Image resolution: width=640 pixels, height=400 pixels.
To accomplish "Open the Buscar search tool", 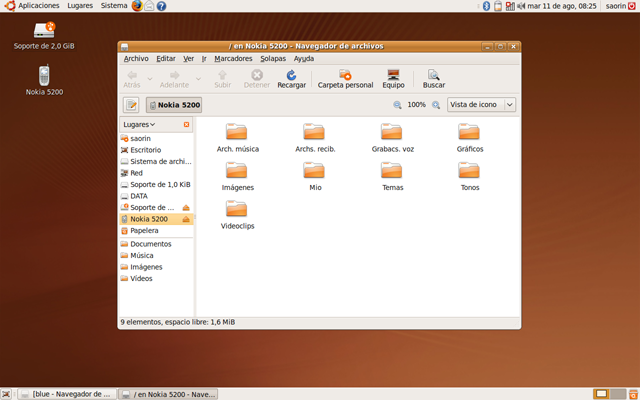I will (433, 76).
